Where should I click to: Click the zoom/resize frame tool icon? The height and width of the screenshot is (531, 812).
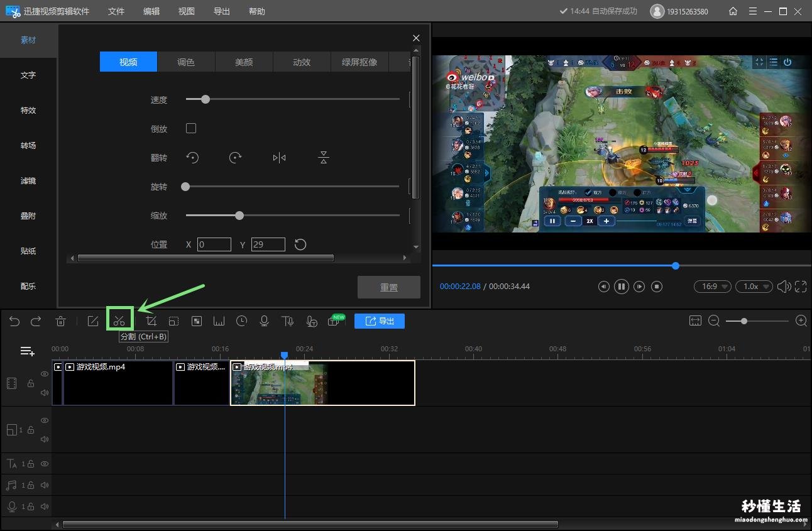[174, 321]
